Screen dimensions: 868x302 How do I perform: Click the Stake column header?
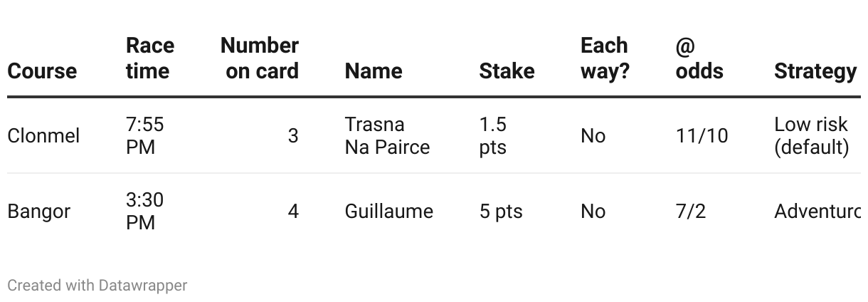coord(507,71)
